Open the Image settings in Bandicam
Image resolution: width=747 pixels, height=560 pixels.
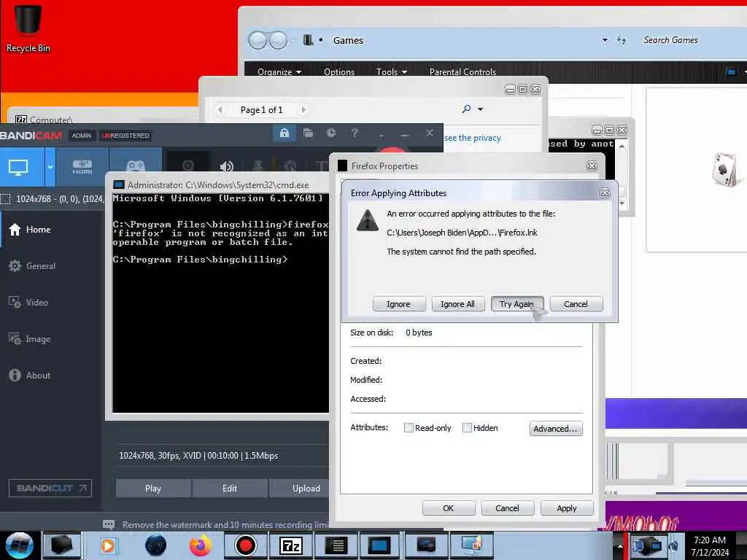(x=29, y=339)
